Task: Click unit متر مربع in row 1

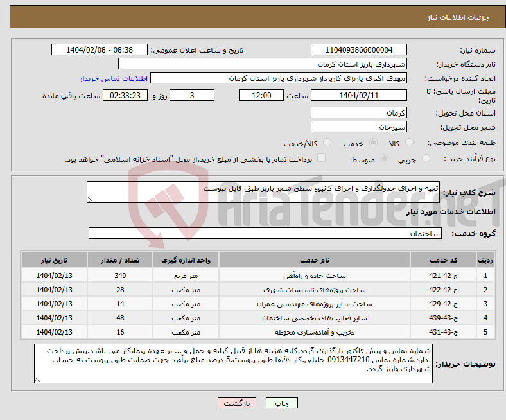Action: 186,276
